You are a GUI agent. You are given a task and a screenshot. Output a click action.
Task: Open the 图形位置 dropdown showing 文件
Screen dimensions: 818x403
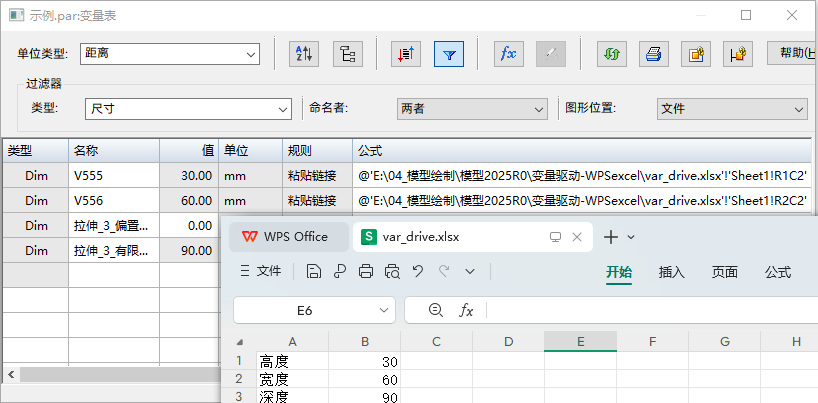click(x=732, y=109)
